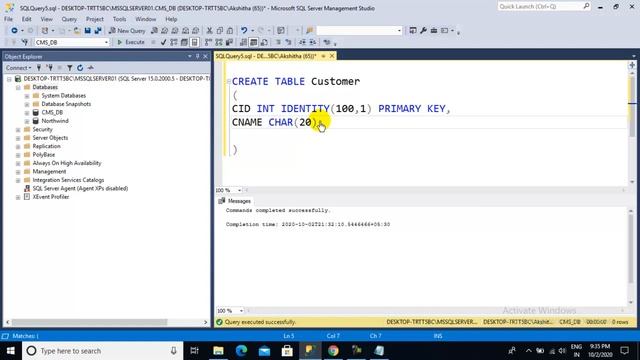
Task: Click the Paste icon in toolbar
Action: pyautogui.click(x=230, y=31)
